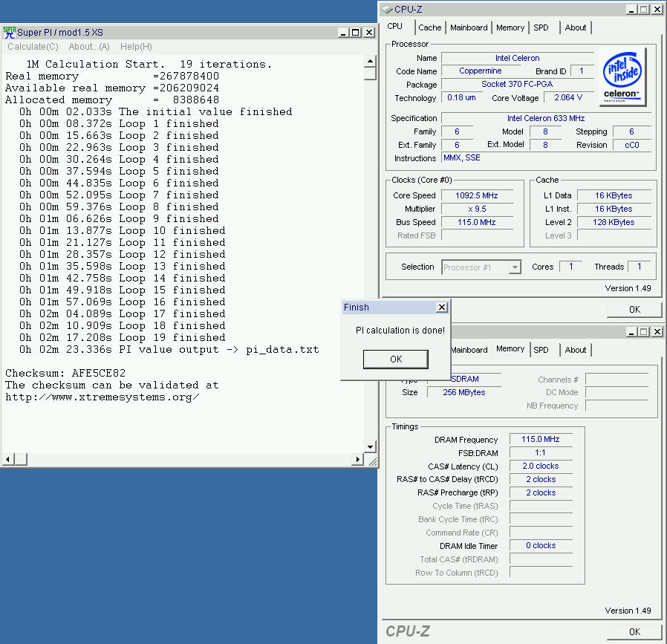Click the Super PI horizontal scrollbar right arrow
Screen dimensions: 667x644
358,459
